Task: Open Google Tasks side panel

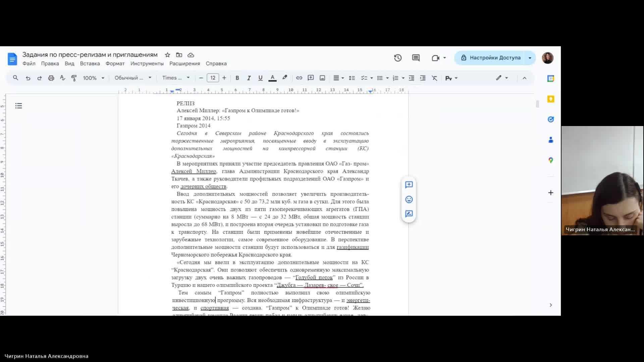Action: (551, 119)
